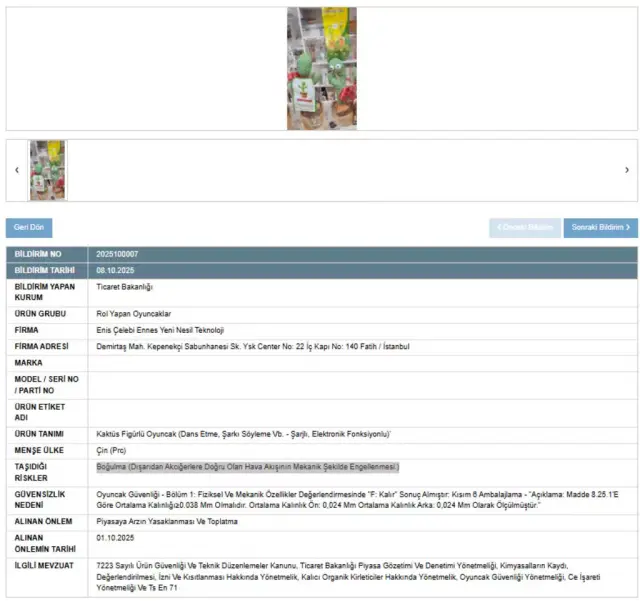
Task: Click the Önceki Bildirim button
Action: pyautogui.click(x=525, y=228)
